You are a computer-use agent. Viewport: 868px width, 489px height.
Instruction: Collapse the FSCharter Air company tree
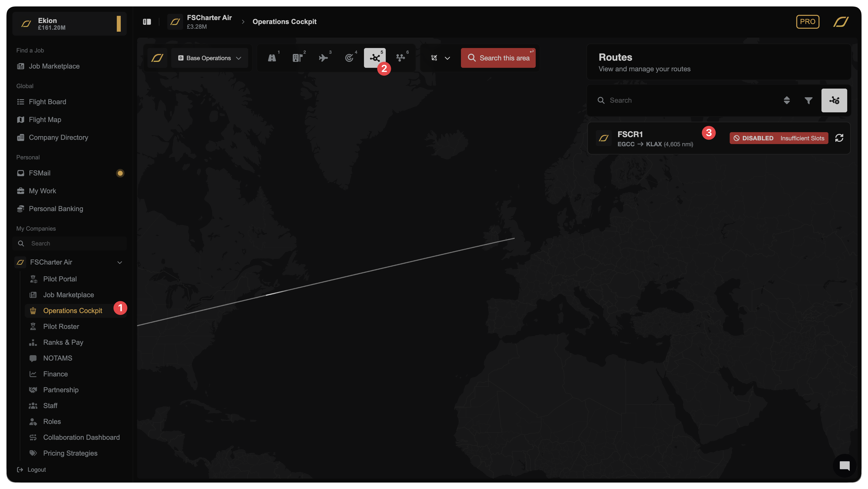tap(120, 263)
